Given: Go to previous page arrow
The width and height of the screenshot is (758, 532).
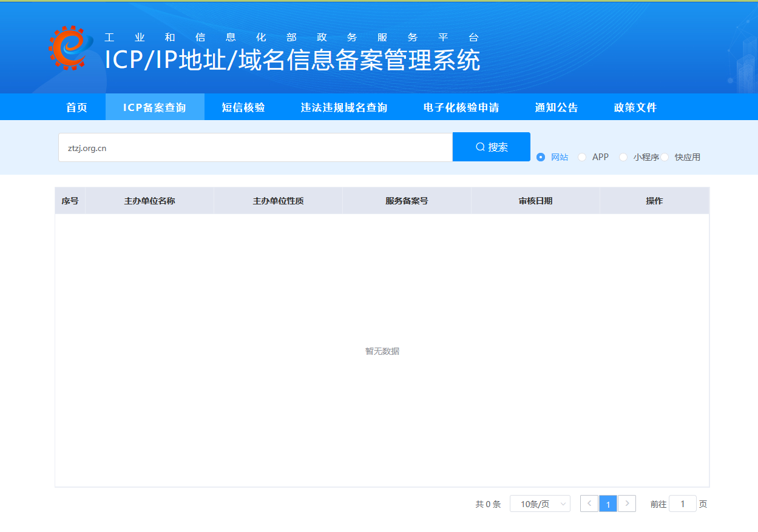Looking at the screenshot, I should [589, 503].
